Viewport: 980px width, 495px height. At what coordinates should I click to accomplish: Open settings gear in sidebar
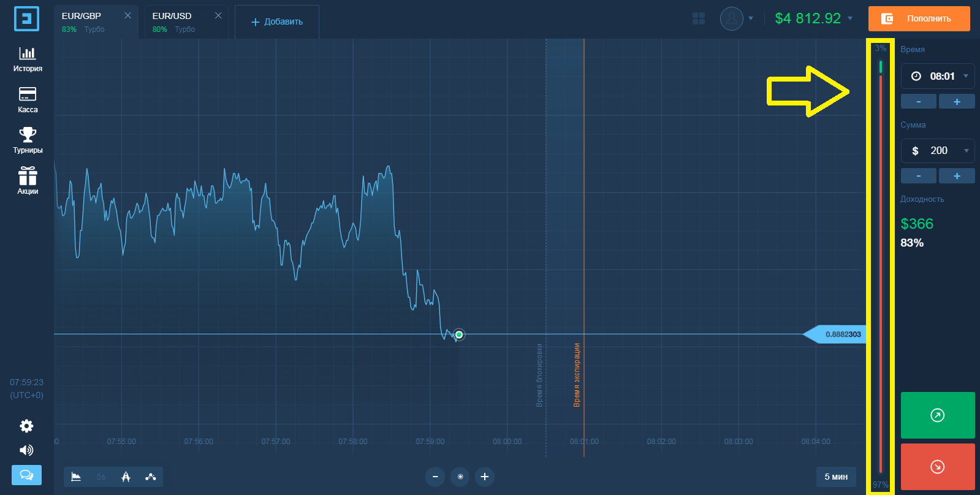click(x=26, y=426)
